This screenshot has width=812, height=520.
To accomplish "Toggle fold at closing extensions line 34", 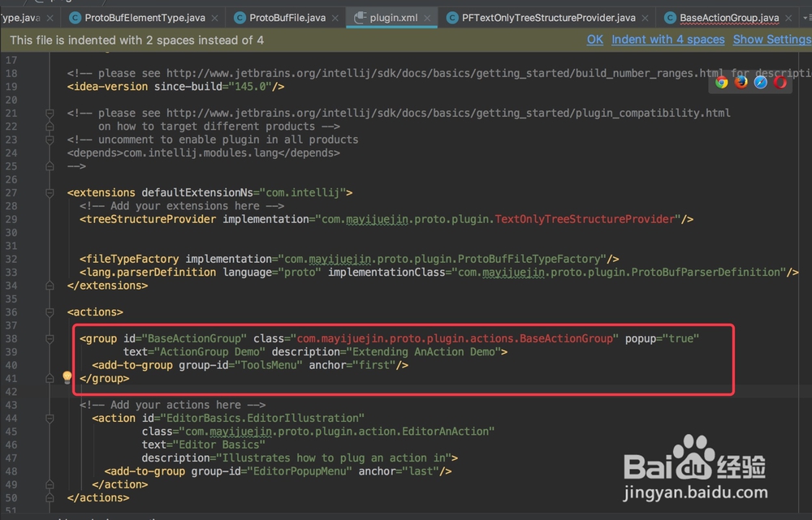I will (50, 286).
